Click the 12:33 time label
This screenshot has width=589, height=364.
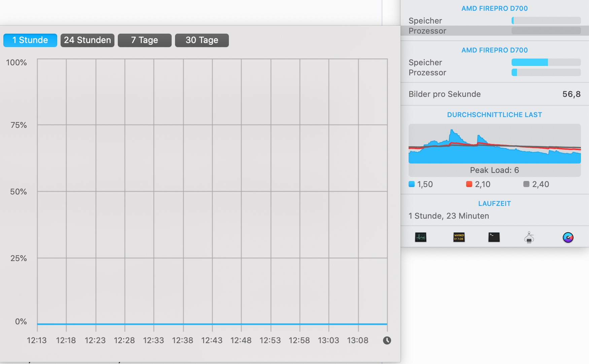tap(153, 340)
